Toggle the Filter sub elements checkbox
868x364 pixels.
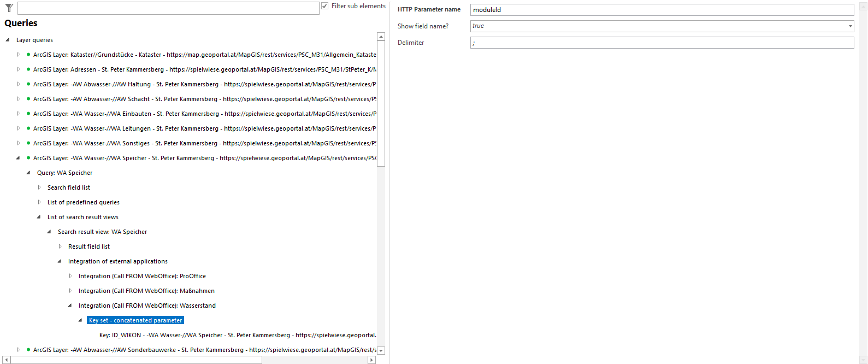coord(324,6)
